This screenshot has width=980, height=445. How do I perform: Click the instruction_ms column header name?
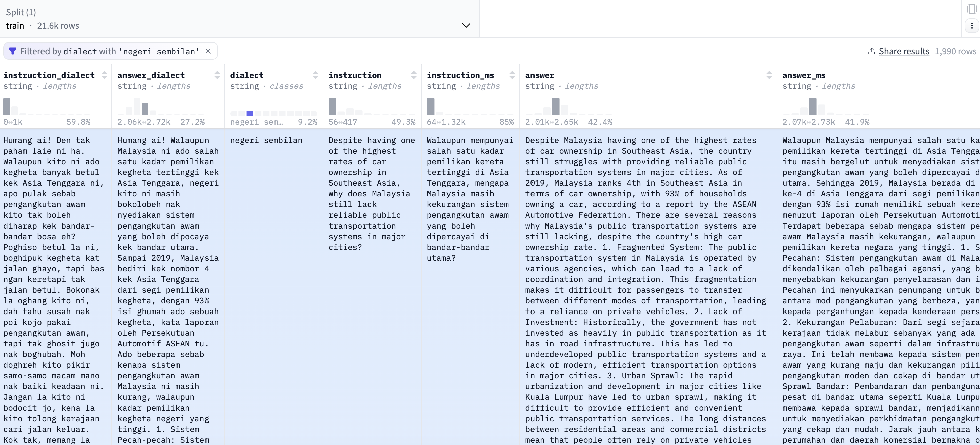(460, 75)
